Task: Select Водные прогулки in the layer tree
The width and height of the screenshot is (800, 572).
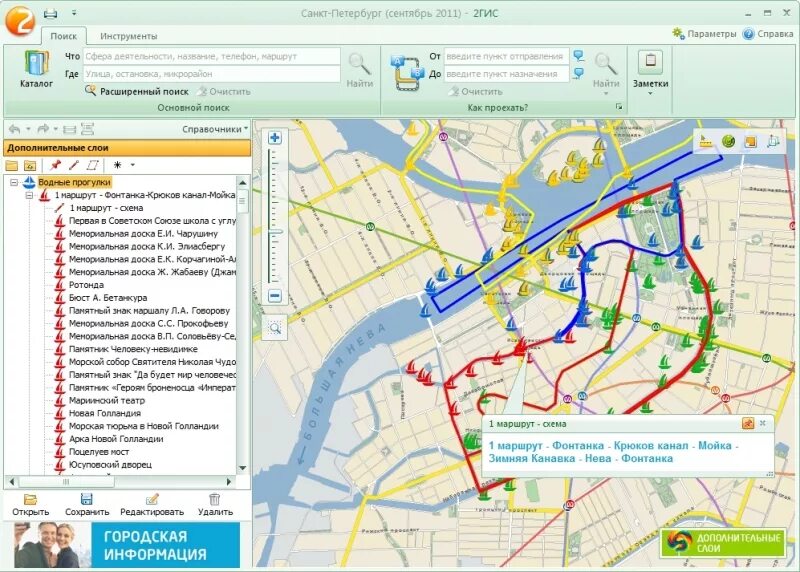Action: coord(74,182)
